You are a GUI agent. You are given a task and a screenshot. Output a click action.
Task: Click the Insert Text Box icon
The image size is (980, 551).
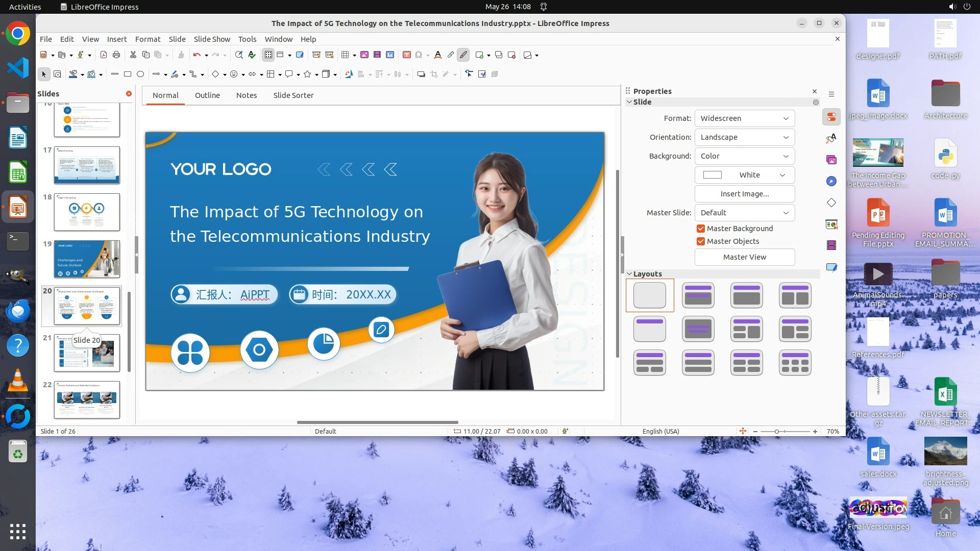[406, 55]
